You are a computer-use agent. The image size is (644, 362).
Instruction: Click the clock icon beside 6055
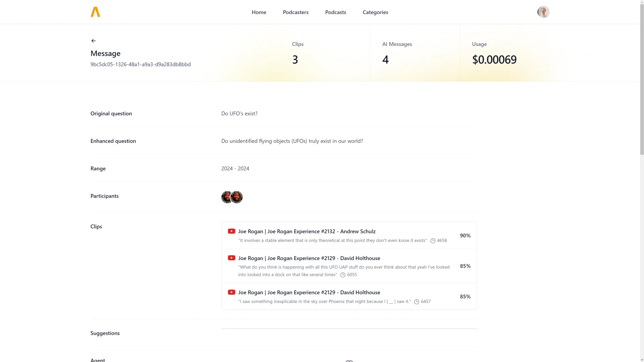tap(343, 275)
